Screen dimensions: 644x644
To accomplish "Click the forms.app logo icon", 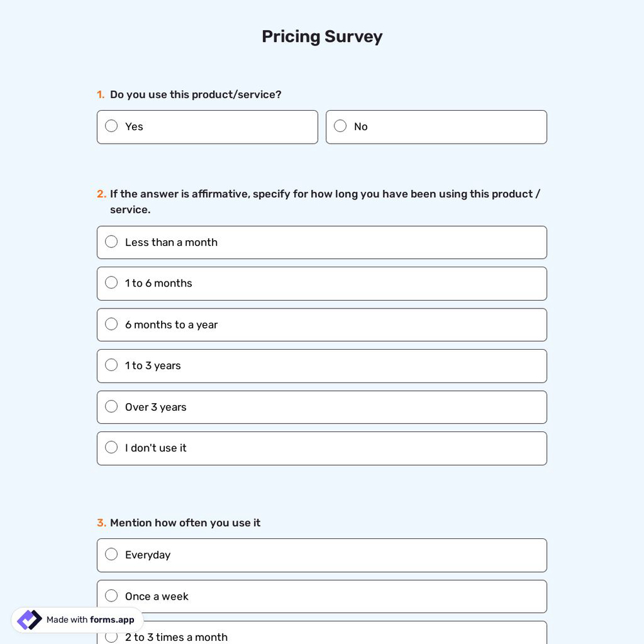I will 28,620.
